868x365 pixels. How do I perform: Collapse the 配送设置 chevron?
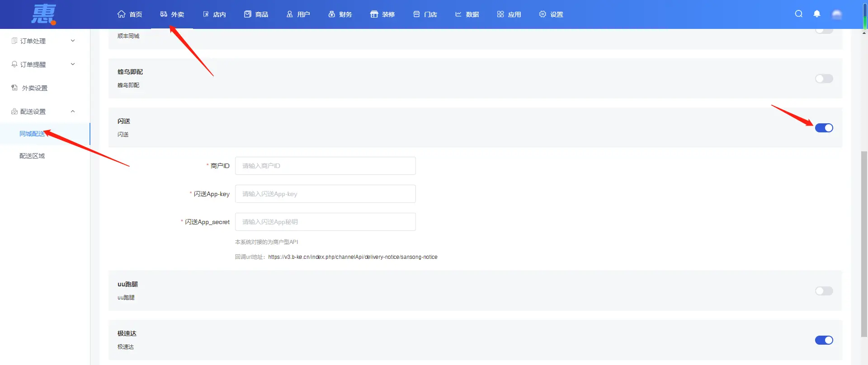pos(73,111)
